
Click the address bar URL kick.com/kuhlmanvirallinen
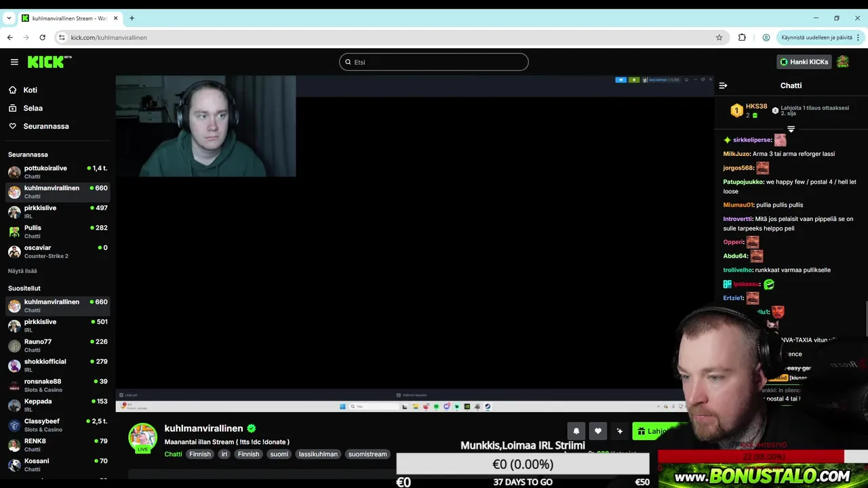click(109, 37)
